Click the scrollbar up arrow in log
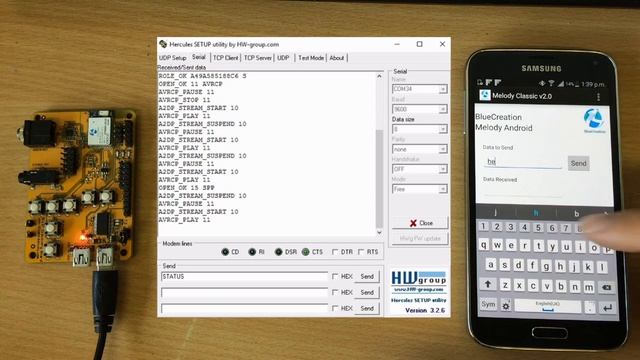 click(x=379, y=76)
